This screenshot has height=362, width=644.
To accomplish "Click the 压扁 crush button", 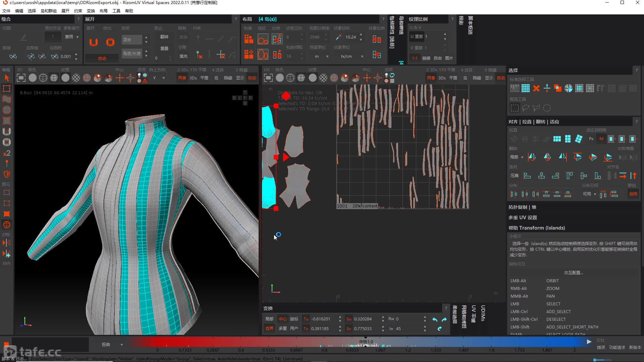I will pos(515,176).
